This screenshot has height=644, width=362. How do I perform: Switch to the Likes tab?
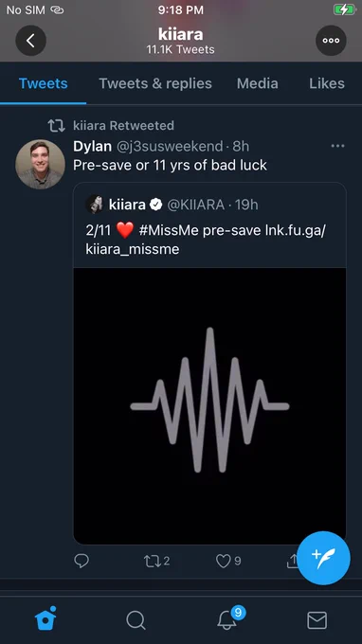point(327,83)
